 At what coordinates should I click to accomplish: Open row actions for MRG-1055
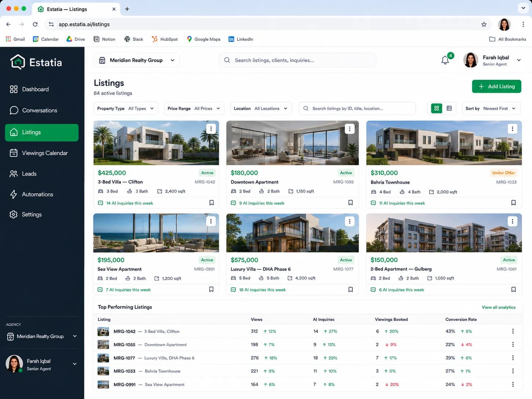(x=513, y=345)
